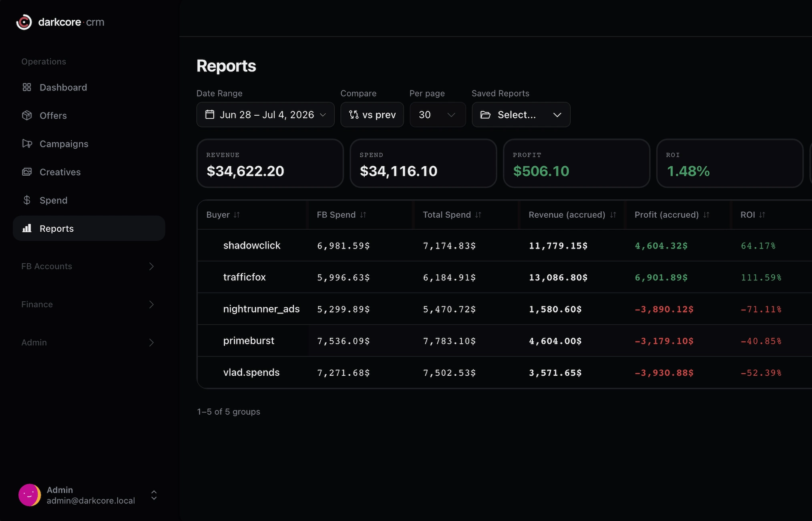Sort by FB Spend column arrows
Image resolution: width=812 pixels, height=521 pixels.
pyautogui.click(x=363, y=215)
